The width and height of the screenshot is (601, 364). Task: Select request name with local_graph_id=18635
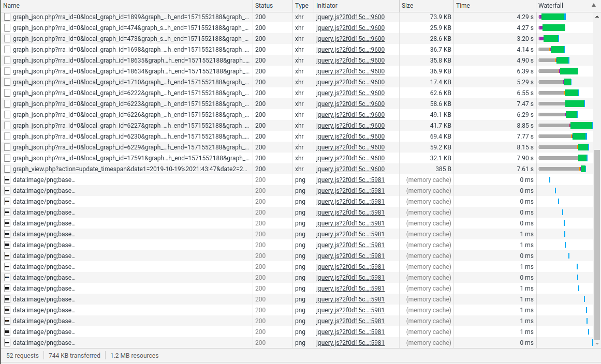[130, 60]
